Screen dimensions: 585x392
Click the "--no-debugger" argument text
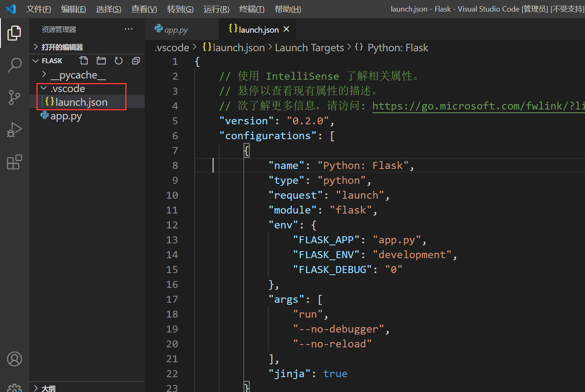[x=339, y=329]
